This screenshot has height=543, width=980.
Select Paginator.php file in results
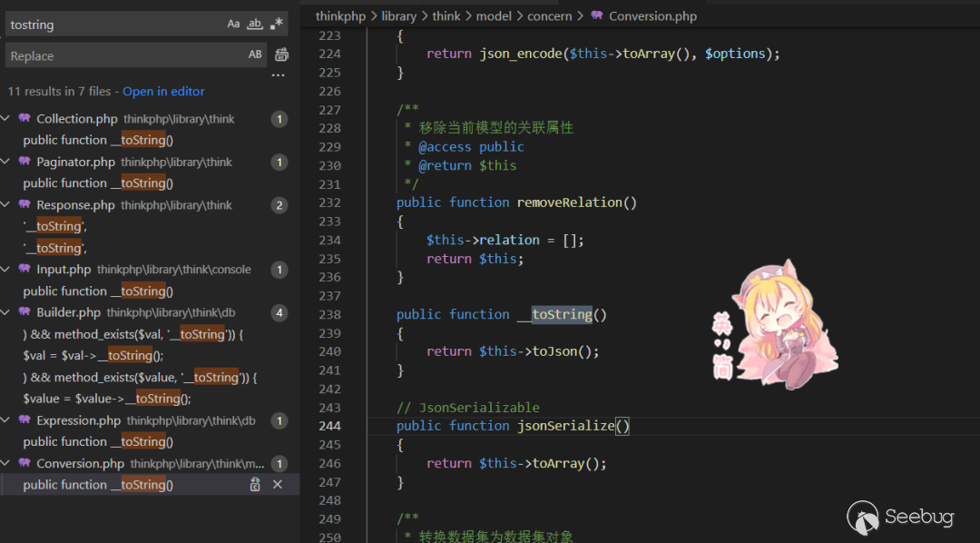click(x=75, y=162)
